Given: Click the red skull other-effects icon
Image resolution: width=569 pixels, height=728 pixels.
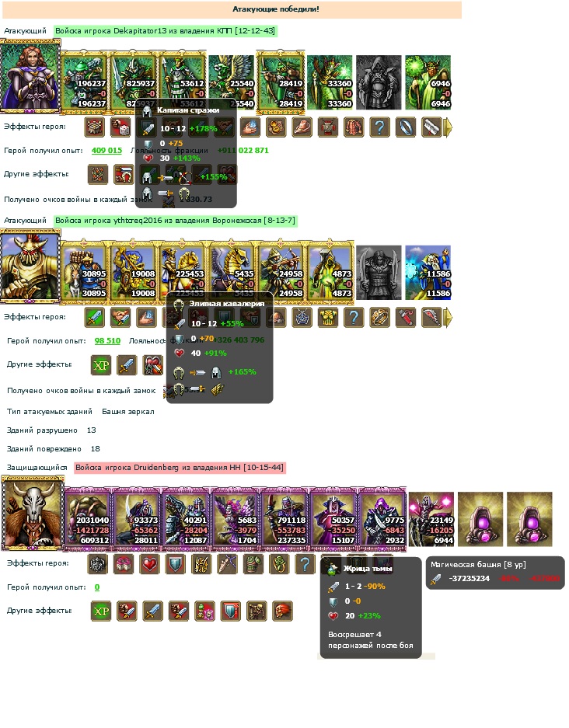Looking at the screenshot, I should (282, 611).
